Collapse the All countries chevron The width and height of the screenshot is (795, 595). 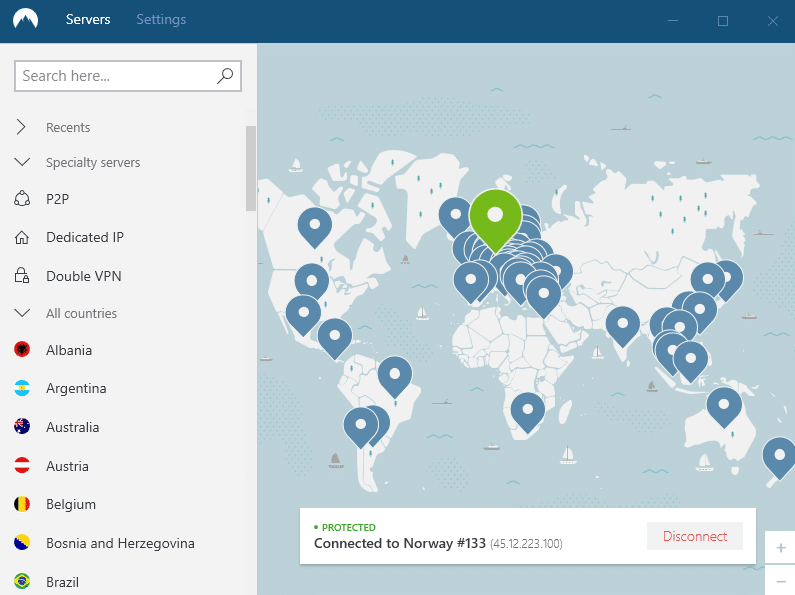[x=22, y=313]
